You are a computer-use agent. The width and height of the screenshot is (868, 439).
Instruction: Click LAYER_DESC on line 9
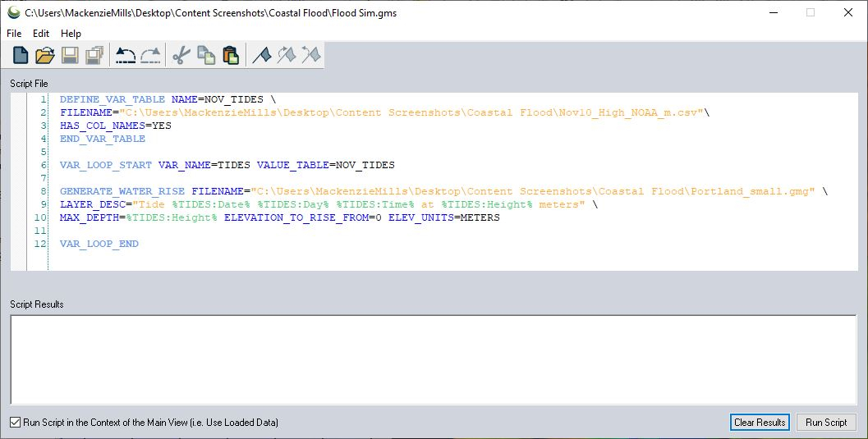coord(93,204)
